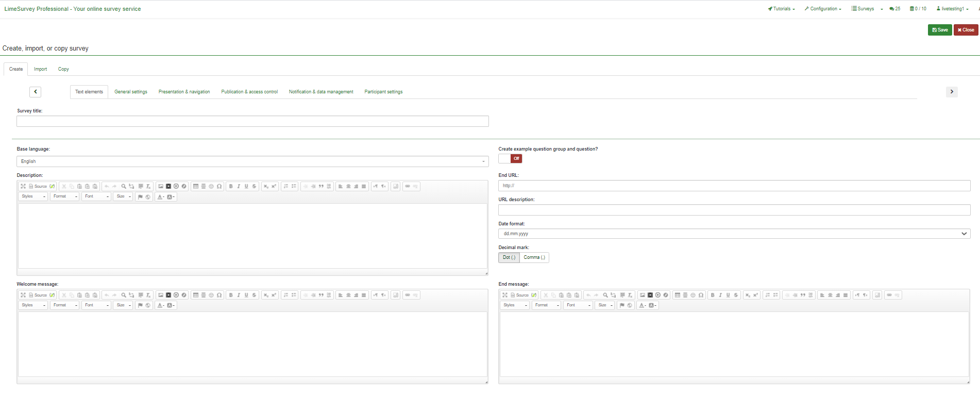Screen dimensions: 980x394
Task: Select Comma as the decimal mark
Action: tap(534, 257)
